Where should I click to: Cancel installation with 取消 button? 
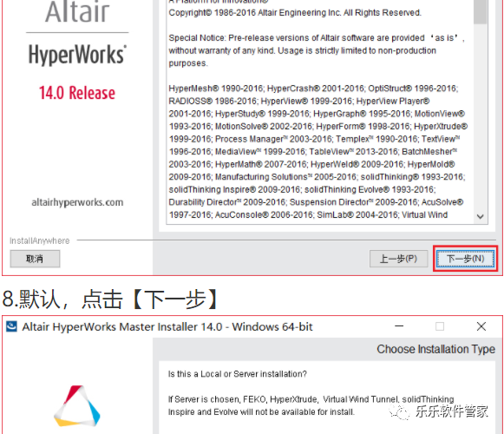[x=35, y=259]
